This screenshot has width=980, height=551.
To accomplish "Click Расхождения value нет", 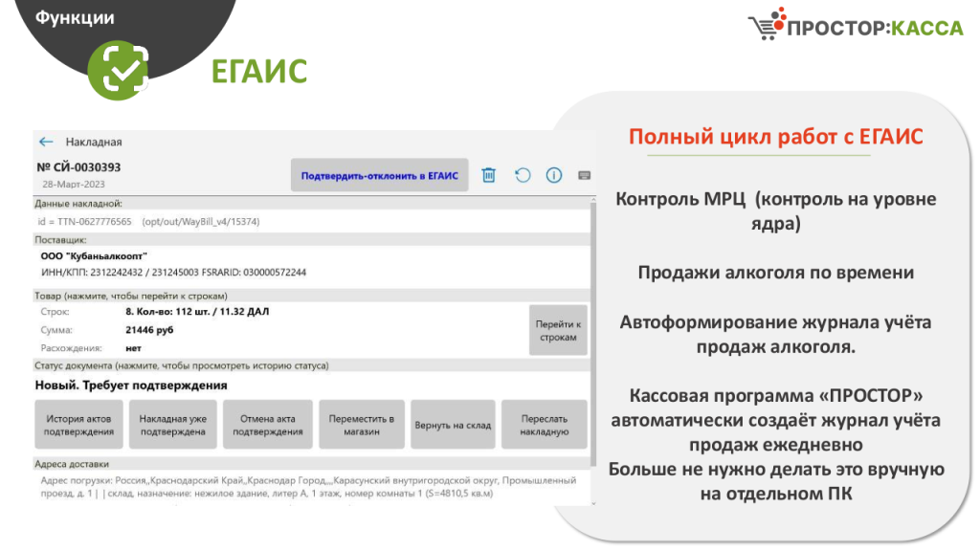I will pyautogui.click(x=133, y=348).
